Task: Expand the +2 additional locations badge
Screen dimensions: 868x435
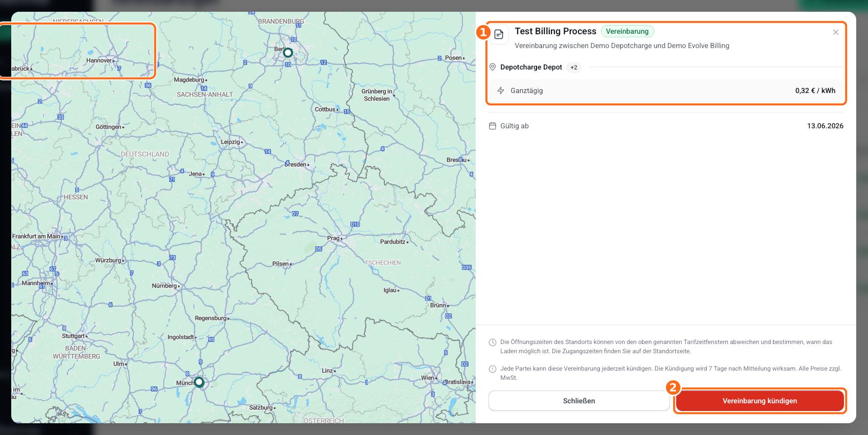Action: [574, 67]
